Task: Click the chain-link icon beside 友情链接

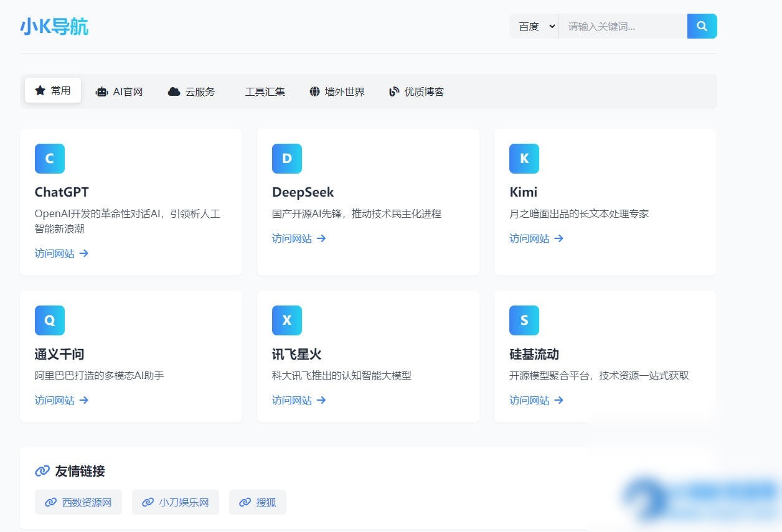Action: (x=42, y=471)
